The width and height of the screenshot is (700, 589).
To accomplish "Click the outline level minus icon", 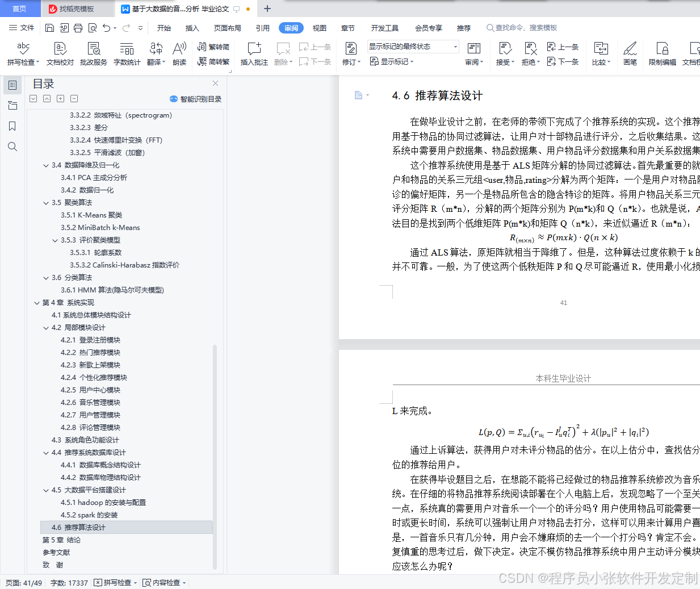I will pos(74,99).
